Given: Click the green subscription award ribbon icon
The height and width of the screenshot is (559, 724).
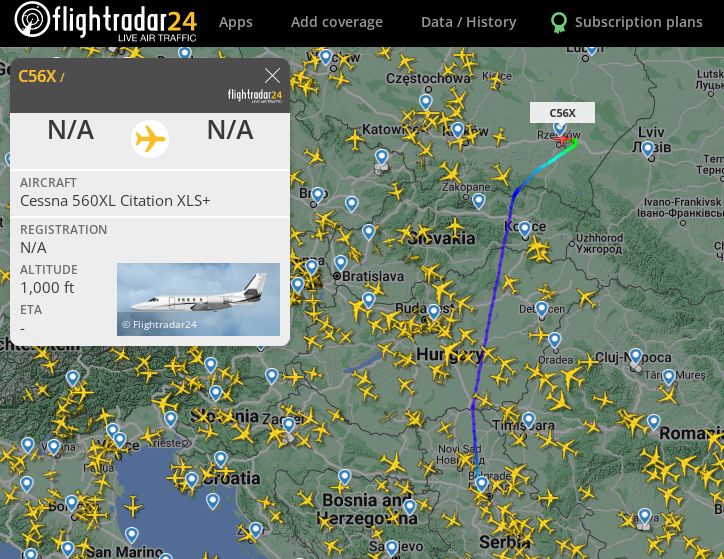Looking at the screenshot, I should click(x=559, y=22).
